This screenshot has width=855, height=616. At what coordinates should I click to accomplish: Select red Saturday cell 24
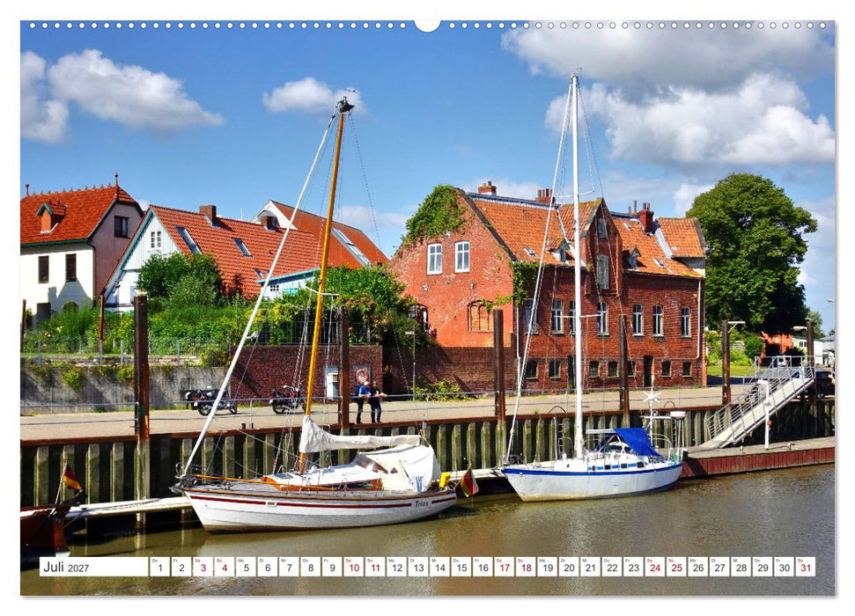coord(655,567)
